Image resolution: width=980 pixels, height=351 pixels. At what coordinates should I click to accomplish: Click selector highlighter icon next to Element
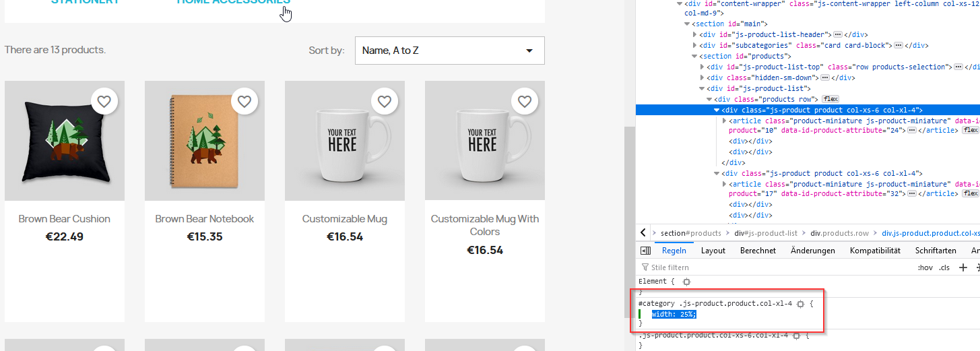686,282
